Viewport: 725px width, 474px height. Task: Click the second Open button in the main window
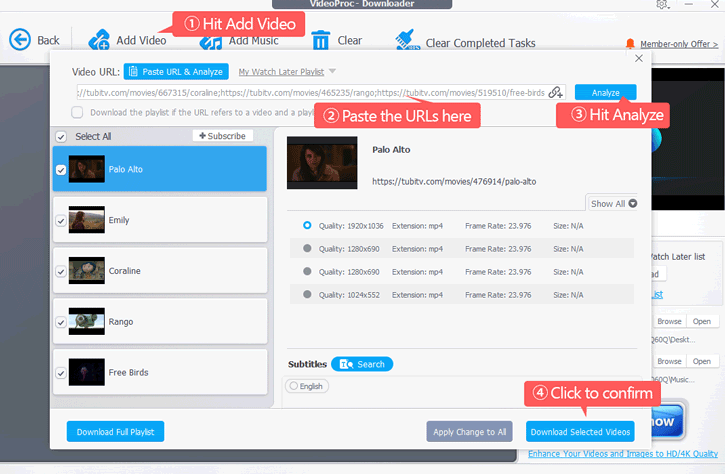click(702, 361)
